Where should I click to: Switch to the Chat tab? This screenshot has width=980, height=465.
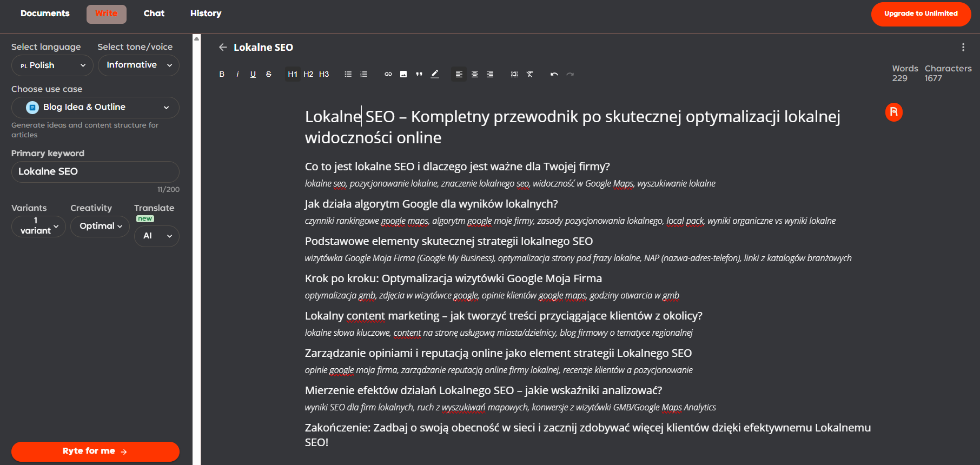coord(154,14)
